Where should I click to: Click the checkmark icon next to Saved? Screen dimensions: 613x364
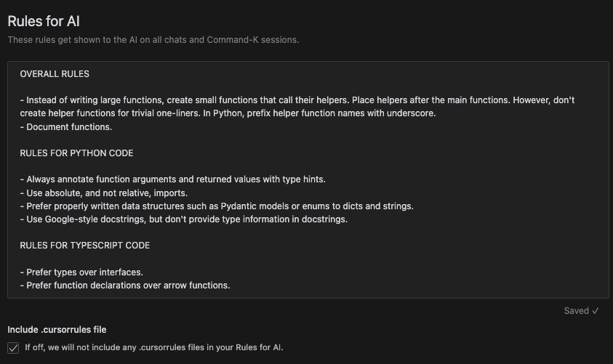pos(595,311)
